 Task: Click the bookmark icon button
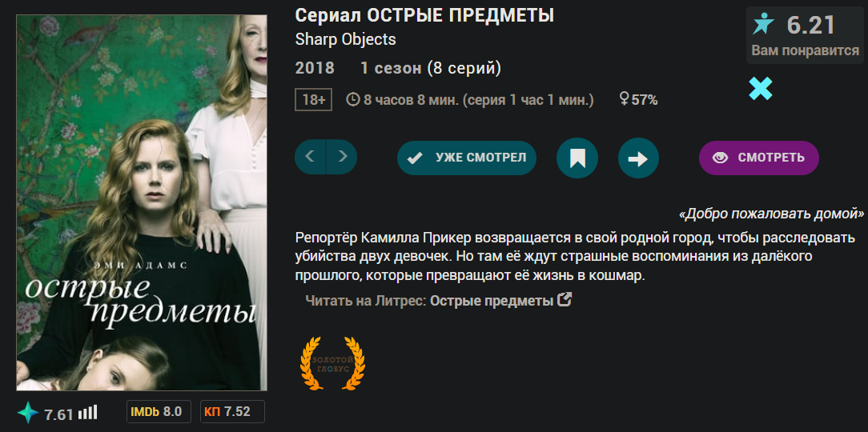[x=577, y=158]
